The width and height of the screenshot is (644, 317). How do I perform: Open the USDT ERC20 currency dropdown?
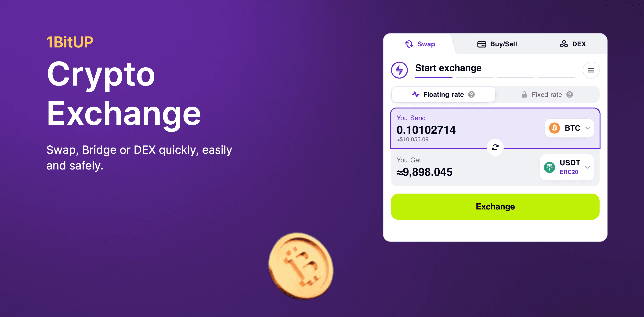(x=567, y=167)
